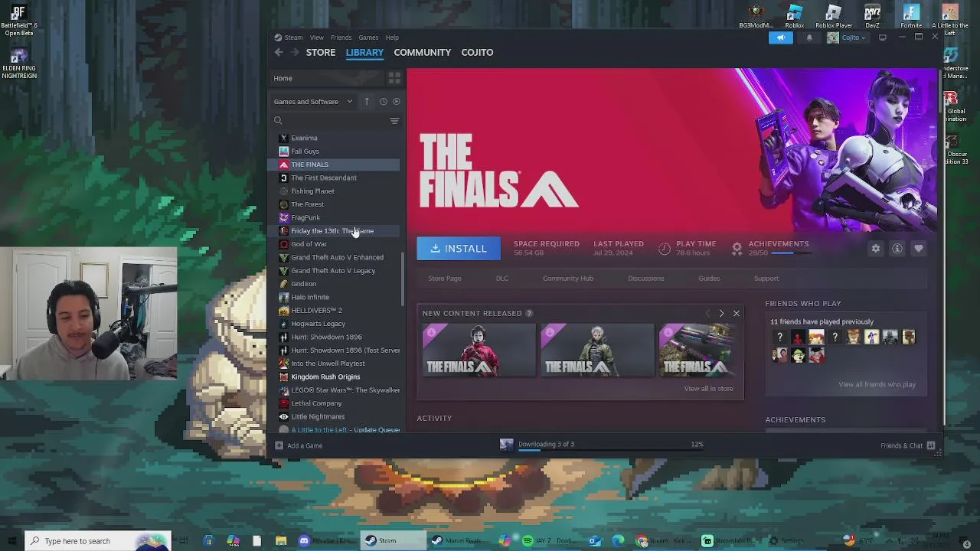Click the sort ascending arrow in library filter
This screenshot has height=551, width=980.
coord(367,101)
